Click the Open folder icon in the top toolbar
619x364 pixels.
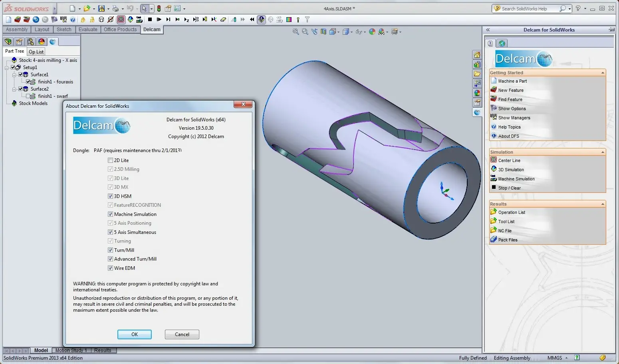[x=86, y=8]
